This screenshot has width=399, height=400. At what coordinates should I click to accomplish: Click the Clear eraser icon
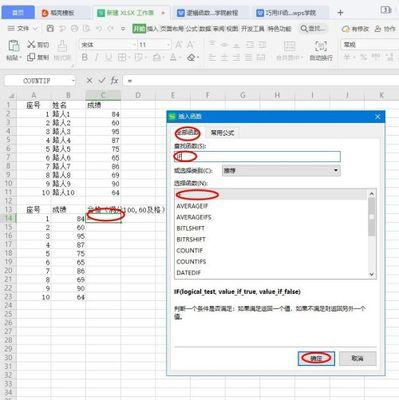[191, 58]
